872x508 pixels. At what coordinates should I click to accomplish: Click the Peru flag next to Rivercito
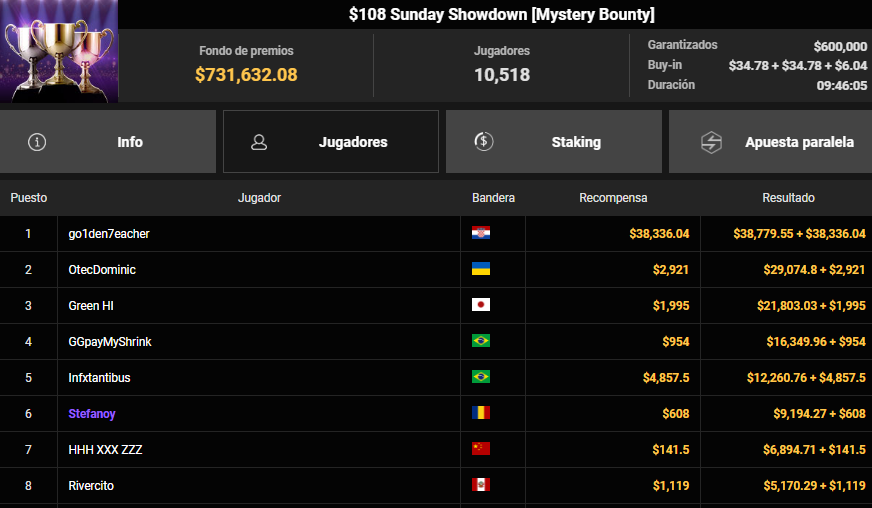(x=481, y=485)
